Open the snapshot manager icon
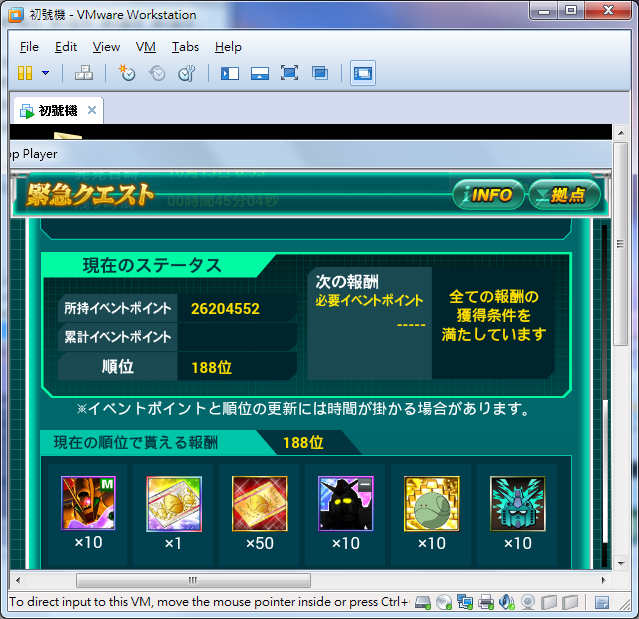This screenshot has height=619, width=639. pos(187,73)
